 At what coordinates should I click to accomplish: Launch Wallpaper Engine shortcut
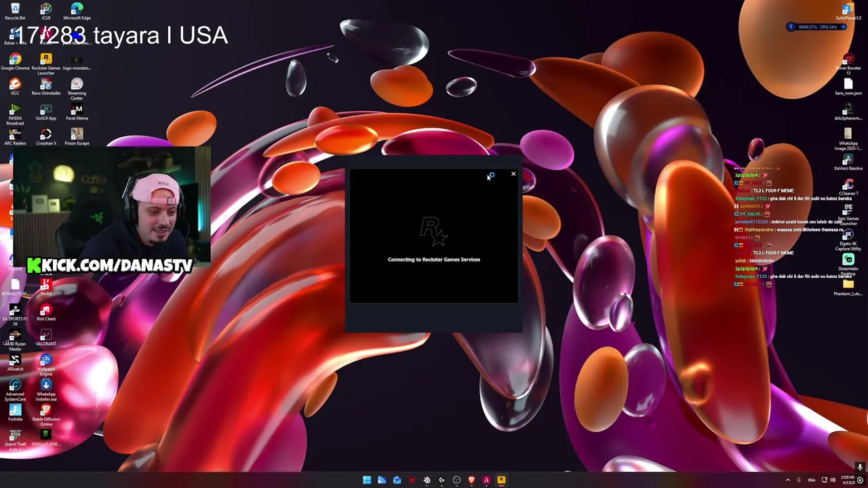point(46,365)
